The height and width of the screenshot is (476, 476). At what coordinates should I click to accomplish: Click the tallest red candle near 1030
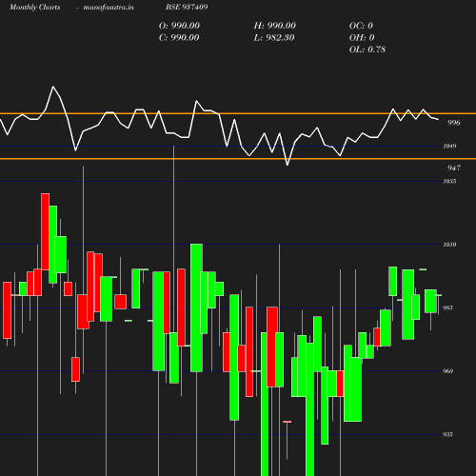46,231
